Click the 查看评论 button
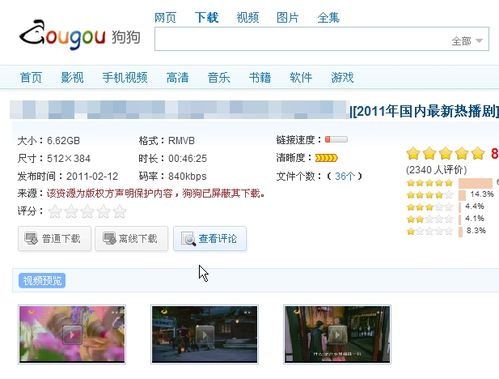The width and height of the screenshot is (499, 379). [x=210, y=238]
